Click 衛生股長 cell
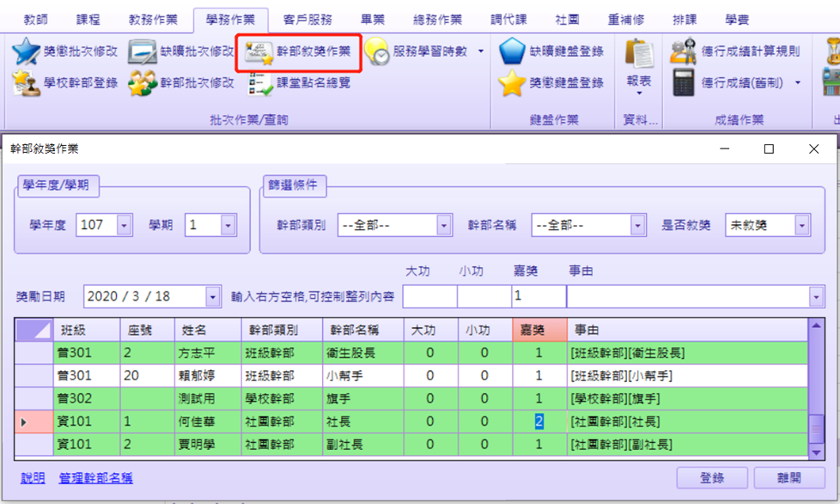The image size is (840, 504). click(362, 353)
